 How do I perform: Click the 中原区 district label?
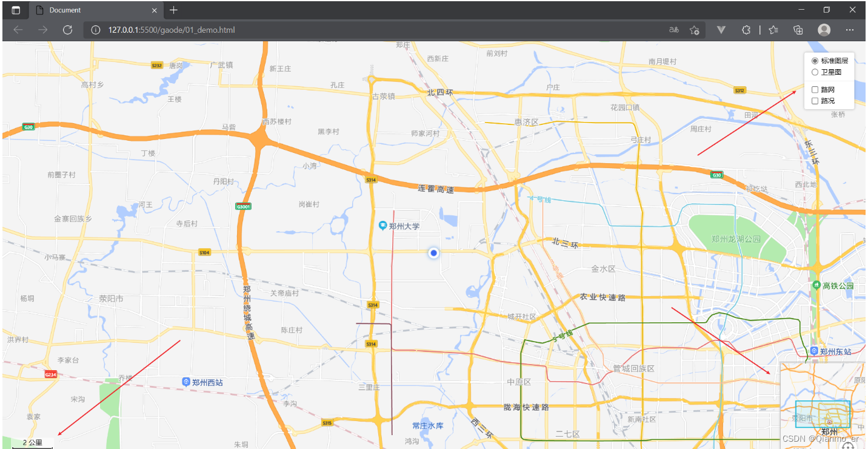point(519,382)
